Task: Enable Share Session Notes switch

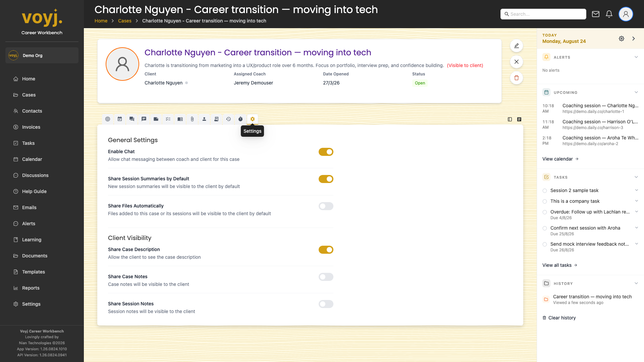Action: click(x=326, y=304)
